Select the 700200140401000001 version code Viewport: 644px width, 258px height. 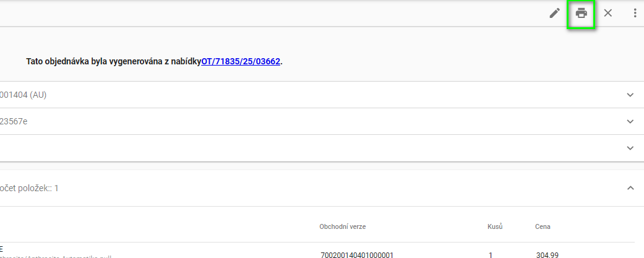pos(357,254)
